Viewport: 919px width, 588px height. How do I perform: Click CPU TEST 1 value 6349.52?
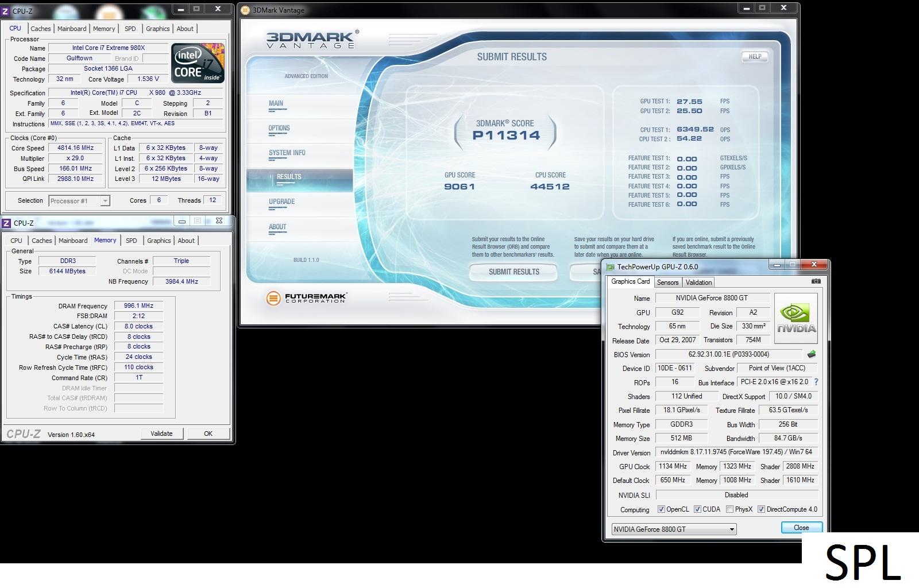(695, 130)
